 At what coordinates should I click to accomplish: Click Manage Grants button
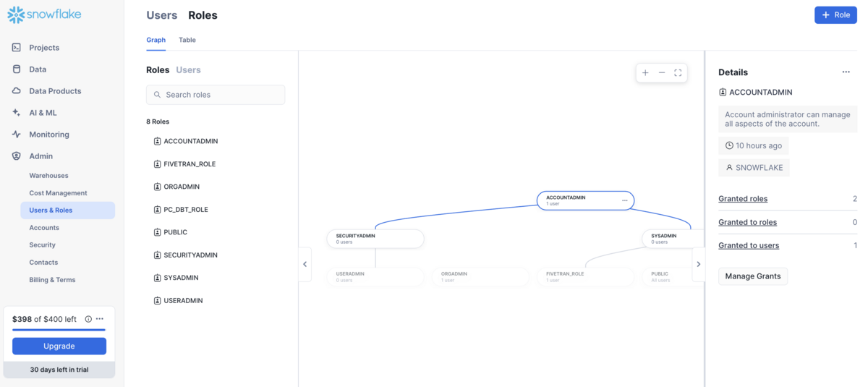(753, 276)
